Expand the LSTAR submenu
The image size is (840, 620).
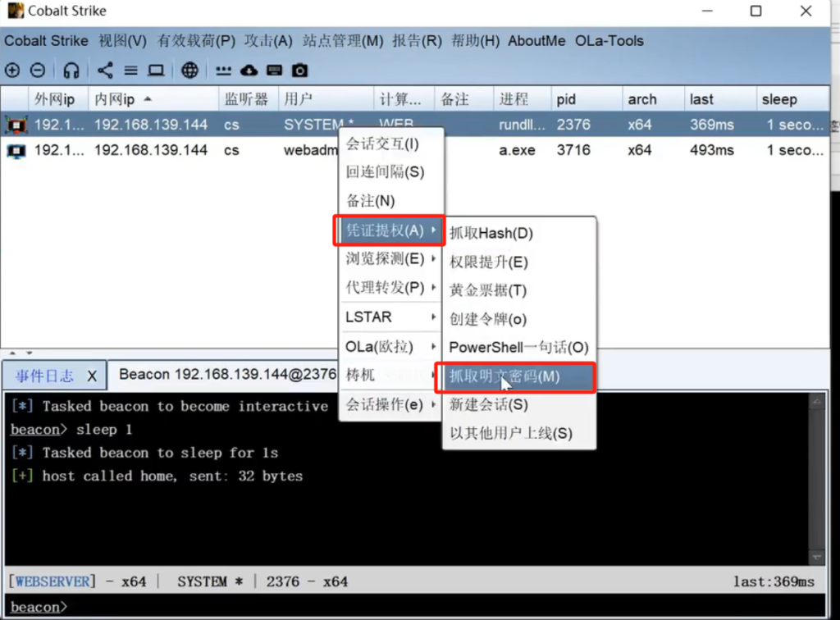point(390,317)
